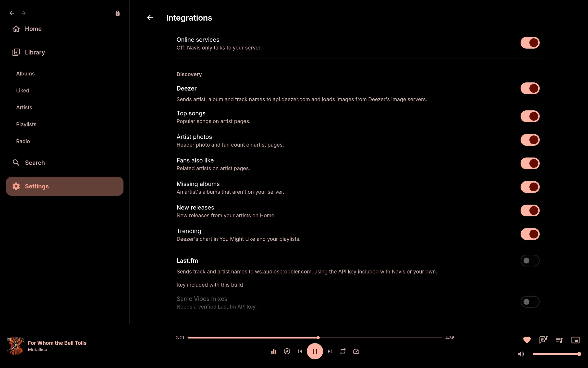Image resolution: width=588 pixels, height=368 pixels.
Task: Open Home in the sidebar
Action: tap(65, 29)
